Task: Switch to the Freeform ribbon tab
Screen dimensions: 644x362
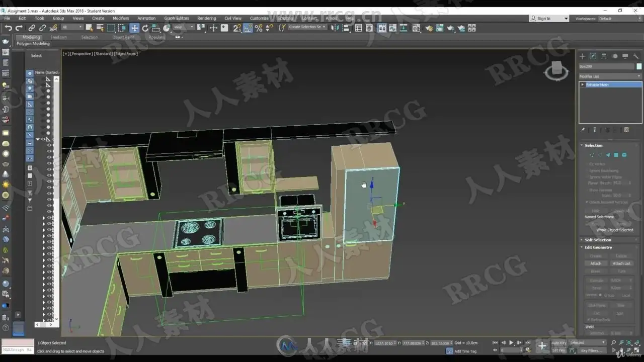Action: click(x=58, y=37)
